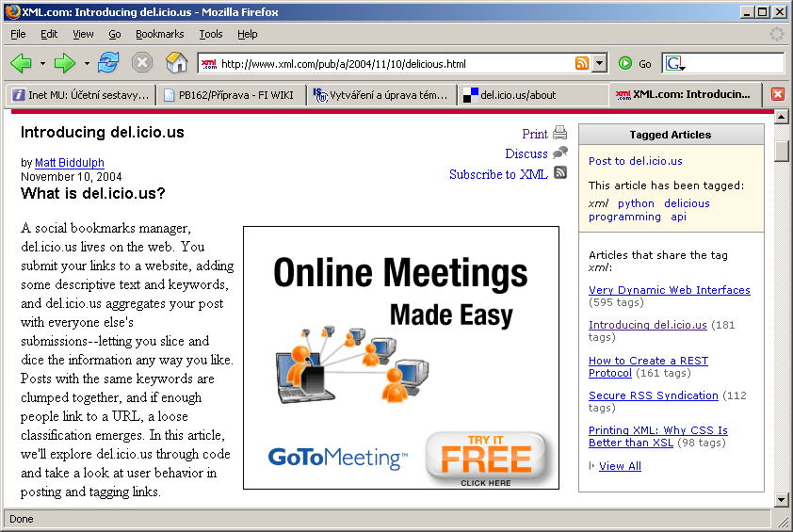Click the Google search engine icon
The width and height of the screenshot is (793, 532).
(x=674, y=63)
